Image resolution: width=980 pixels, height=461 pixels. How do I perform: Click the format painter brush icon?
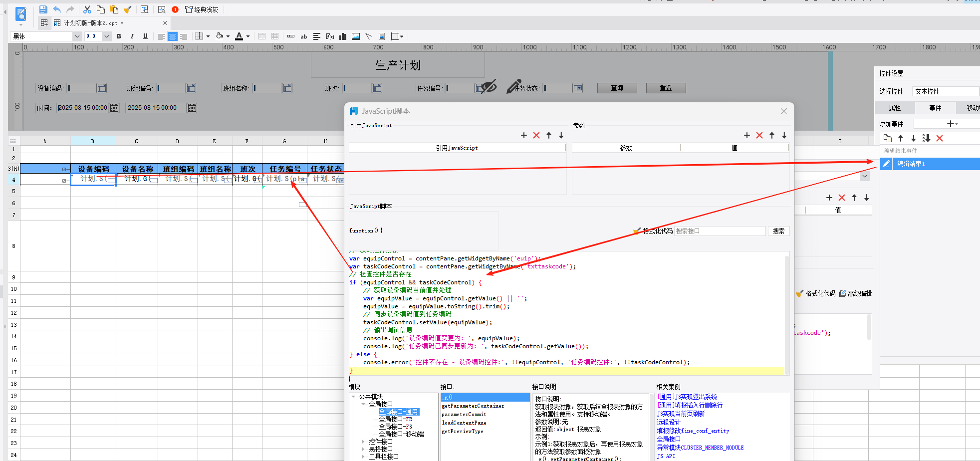tap(127, 9)
